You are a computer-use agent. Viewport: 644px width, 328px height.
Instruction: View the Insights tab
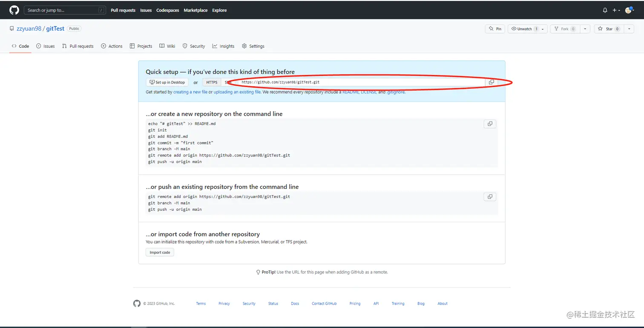click(224, 46)
